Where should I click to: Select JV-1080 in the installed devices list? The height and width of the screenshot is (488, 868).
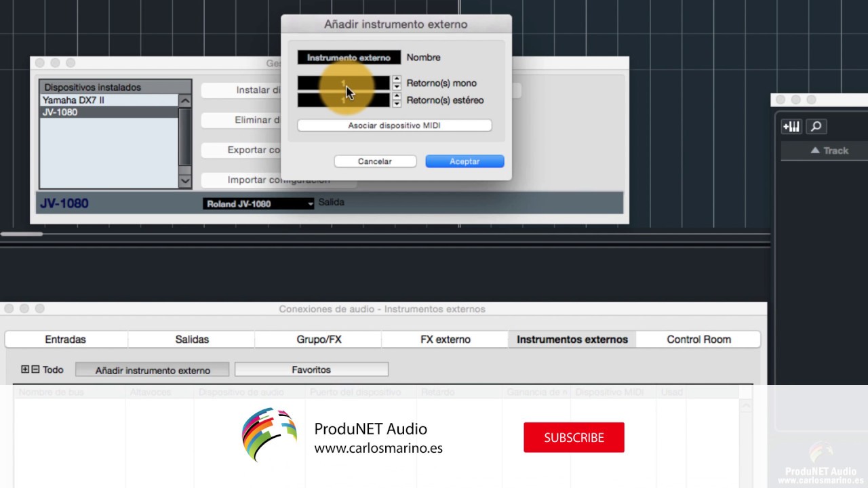[108, 113]
